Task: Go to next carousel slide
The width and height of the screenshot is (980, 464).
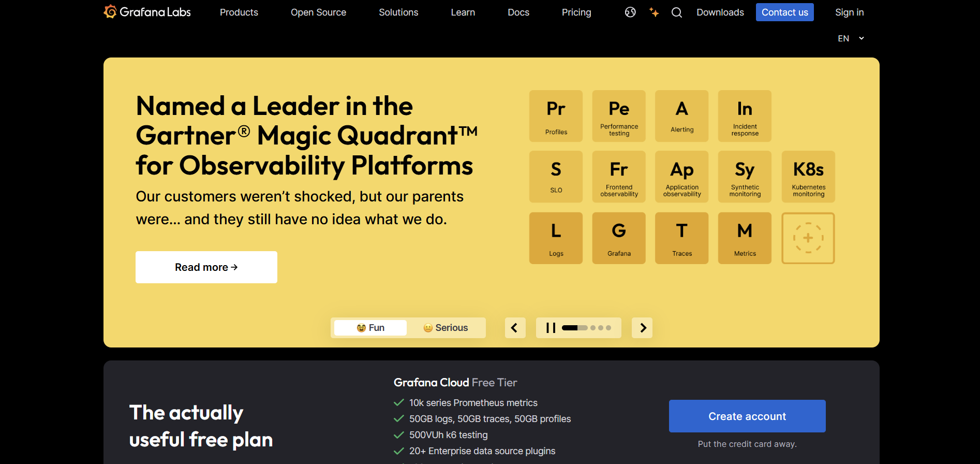Action: coord(642,328)
